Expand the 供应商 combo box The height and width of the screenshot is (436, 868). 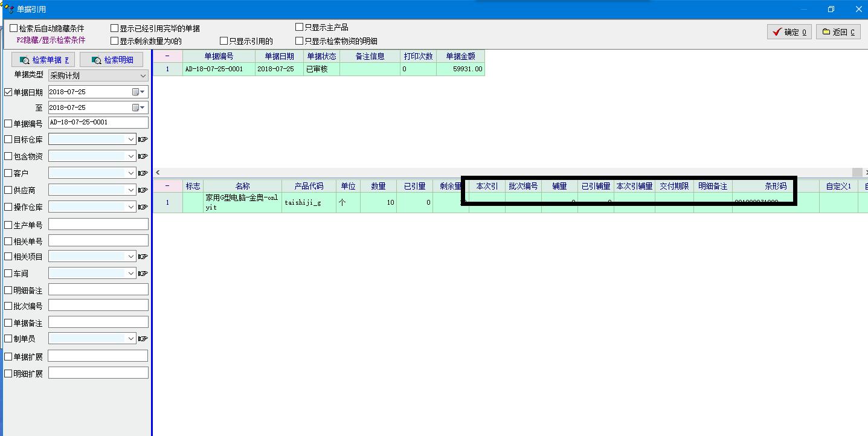point(130,190)
